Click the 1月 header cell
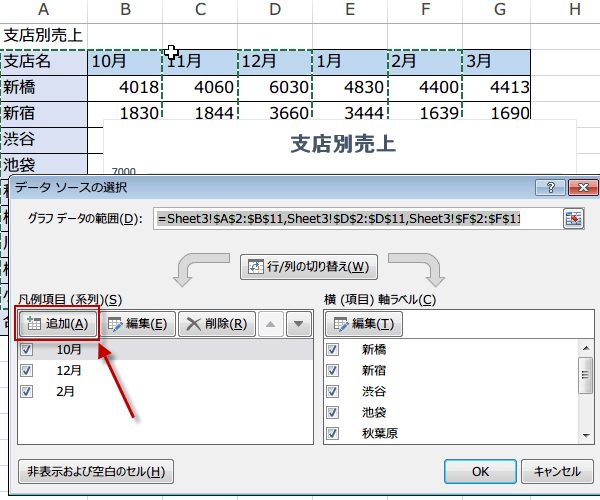The height and width of the screenshot is (500, 600). tap(350, 62)
